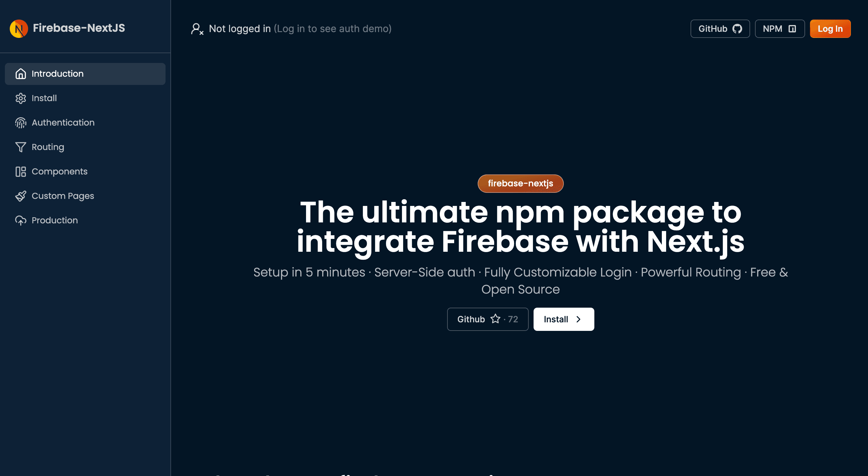This screenshot has height=476, width=868.
Task: Click the Routing sidebar icon
Action: click(x=20, y=147)
